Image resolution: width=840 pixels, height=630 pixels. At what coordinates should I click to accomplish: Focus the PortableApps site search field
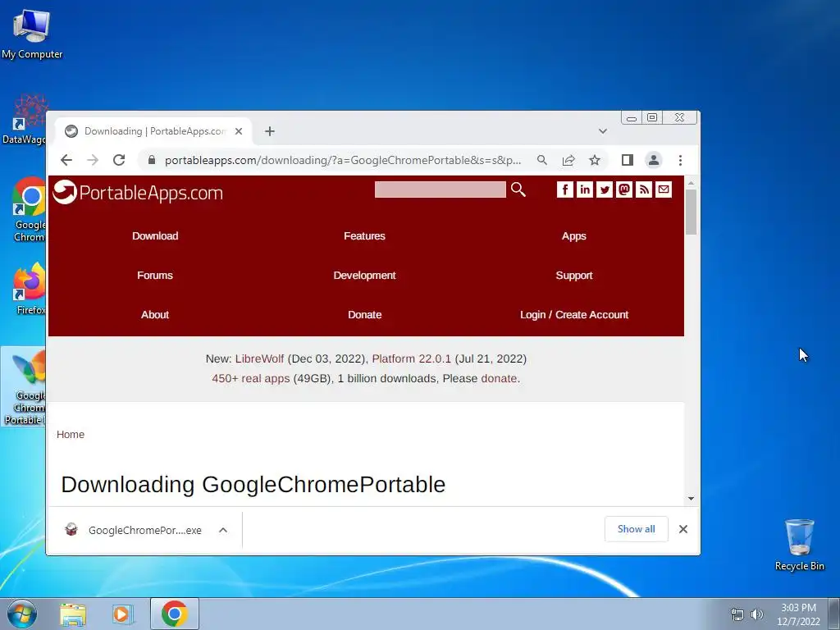click(441, 189)
